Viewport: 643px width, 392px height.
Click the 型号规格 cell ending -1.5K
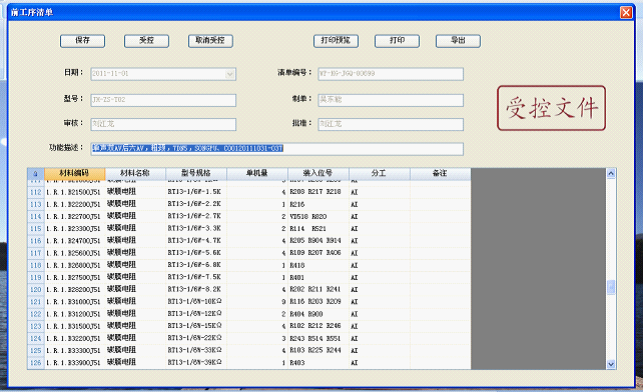coord(196,192)
